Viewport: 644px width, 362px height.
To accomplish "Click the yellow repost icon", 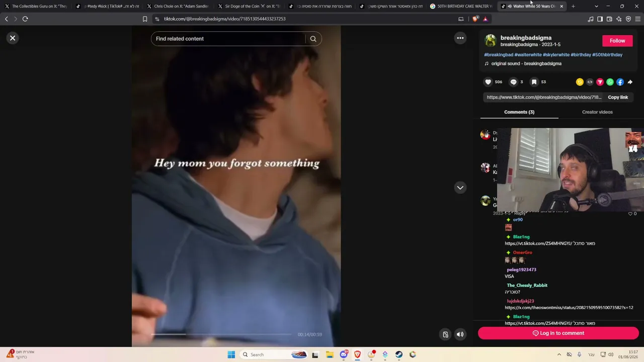I will (580, 82).
